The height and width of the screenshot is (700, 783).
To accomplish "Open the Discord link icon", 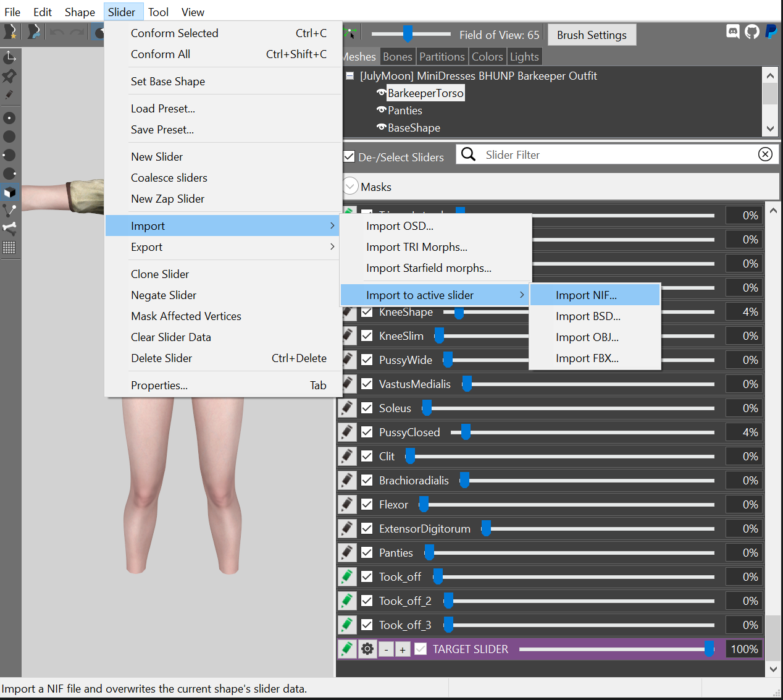I will 733,32.
